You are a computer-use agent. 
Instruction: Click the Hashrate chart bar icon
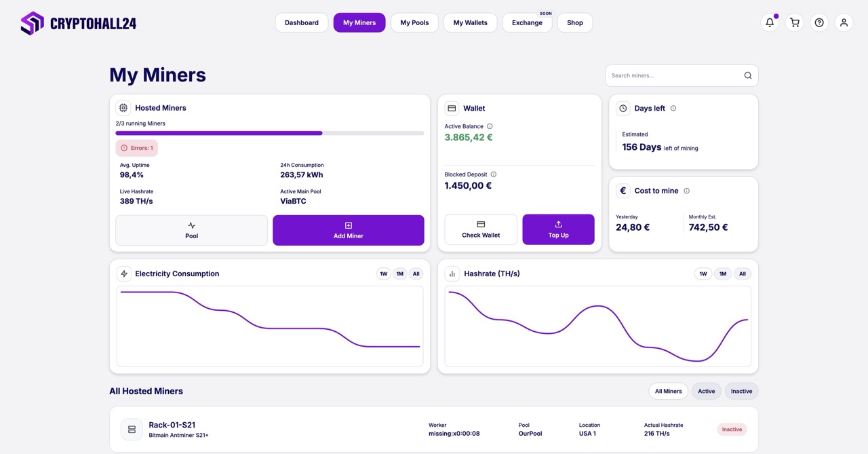pos(452,273)
